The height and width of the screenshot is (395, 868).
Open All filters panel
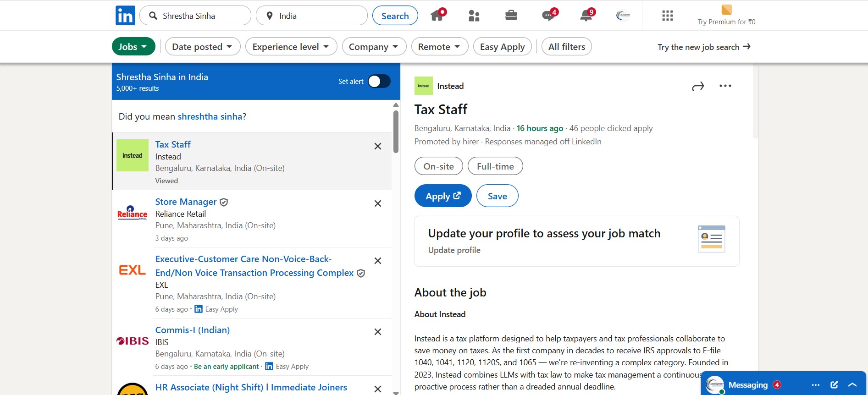(567, 46)
